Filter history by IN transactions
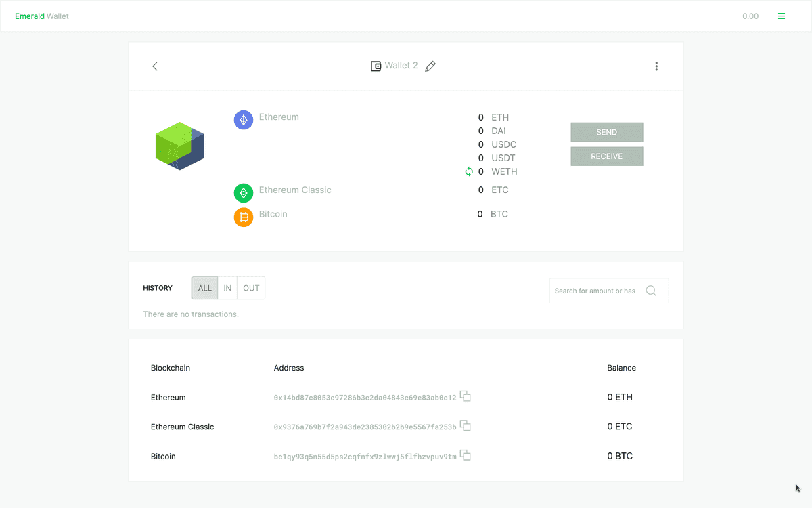The height and width of the screenshot is (508, 812). tap(227, 288)
